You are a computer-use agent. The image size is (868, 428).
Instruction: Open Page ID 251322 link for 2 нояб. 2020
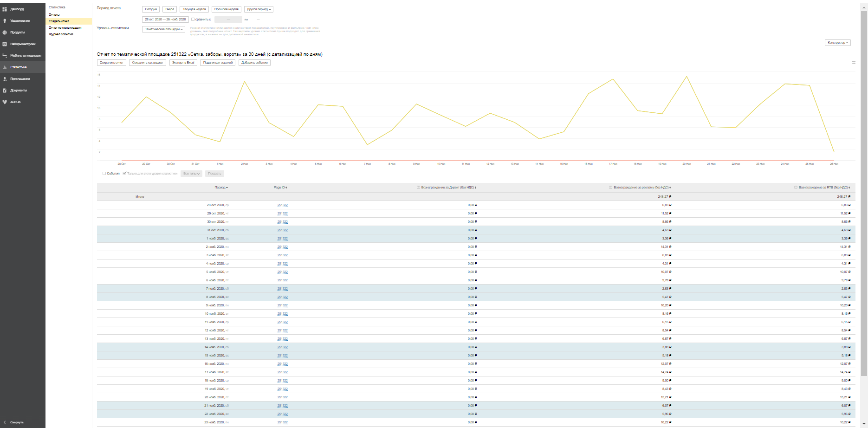point(282,247)
